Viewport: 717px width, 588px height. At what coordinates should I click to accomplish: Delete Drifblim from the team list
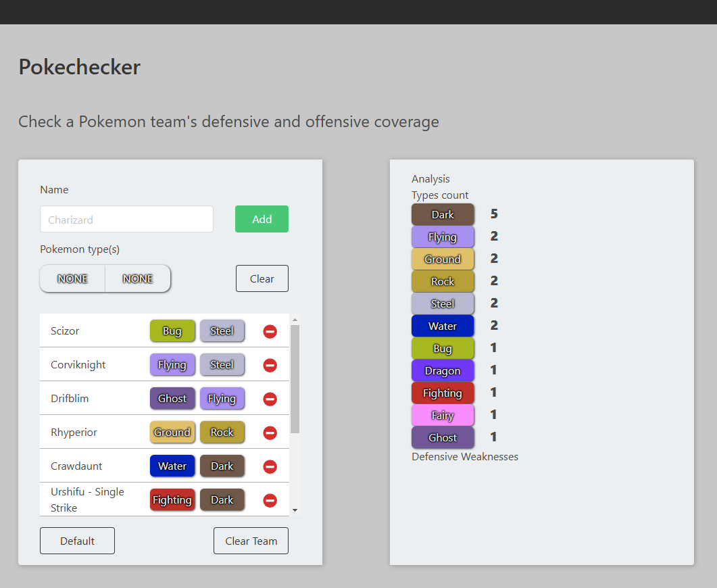pyautogui.click(x=270, y=399)
